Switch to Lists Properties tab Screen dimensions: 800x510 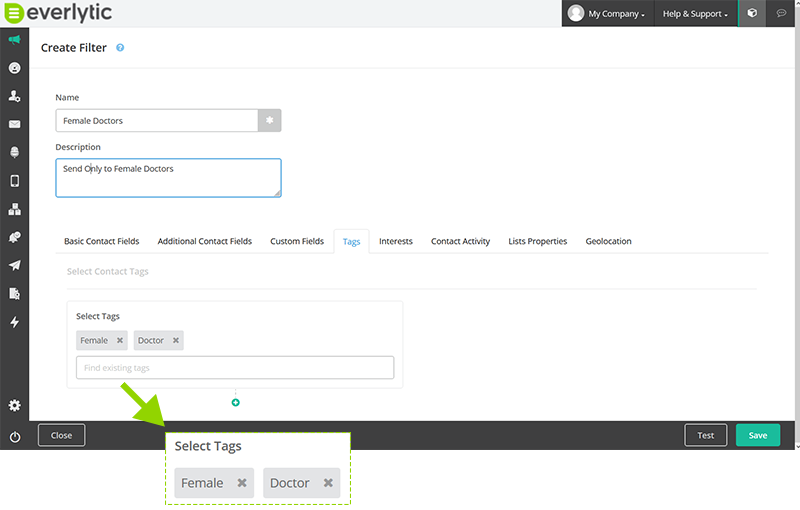(538, 241)
